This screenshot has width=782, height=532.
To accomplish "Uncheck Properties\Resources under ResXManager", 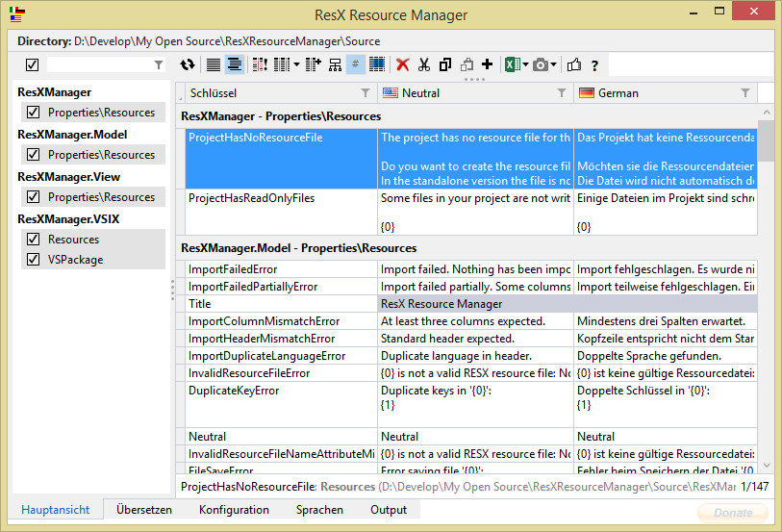I will [x=33, y=113].
